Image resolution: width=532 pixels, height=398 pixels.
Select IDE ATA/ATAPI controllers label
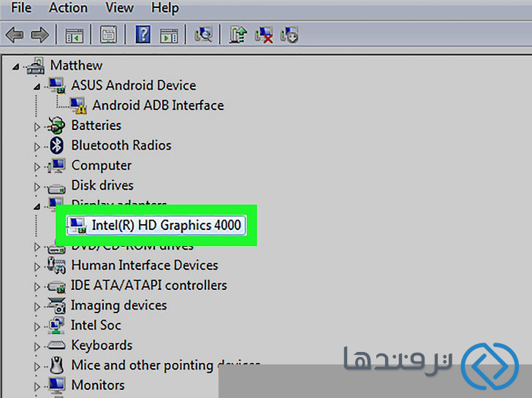[x=148, y=285]
